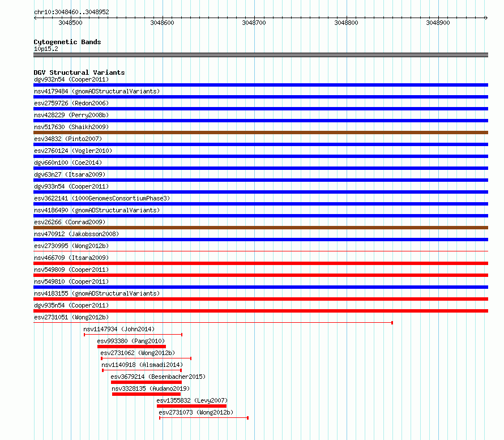504x440 pixels.
Task: Click the 3048500 ruler position label
Action: [70, 23]
